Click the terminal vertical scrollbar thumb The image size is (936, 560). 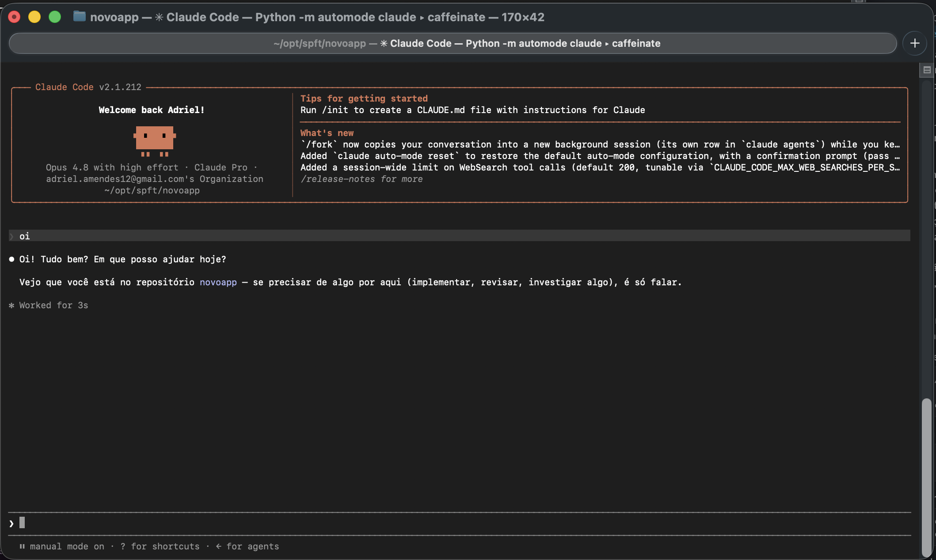tap(926, 477)
